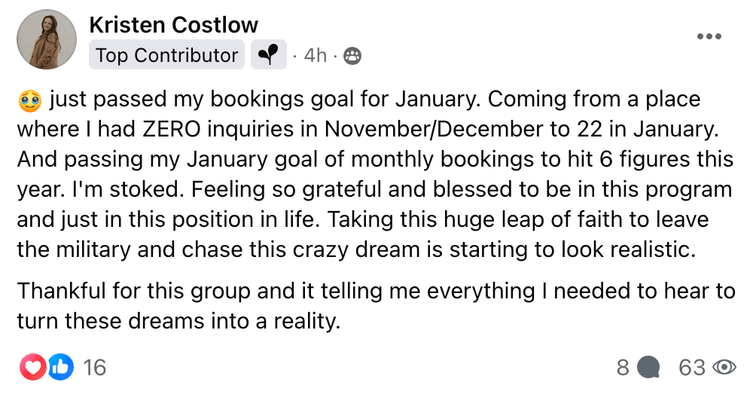Click the comment bubble icon
Screen dimensions: 750x398
[648, 368]
